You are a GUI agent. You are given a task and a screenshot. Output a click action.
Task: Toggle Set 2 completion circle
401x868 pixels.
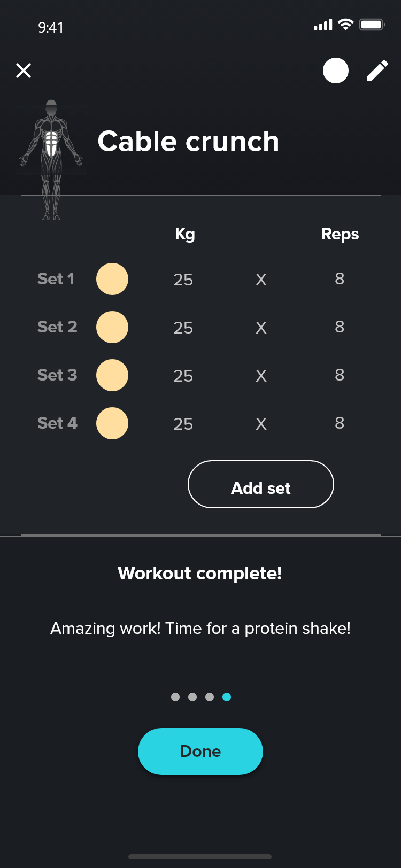tap(112, 327)
